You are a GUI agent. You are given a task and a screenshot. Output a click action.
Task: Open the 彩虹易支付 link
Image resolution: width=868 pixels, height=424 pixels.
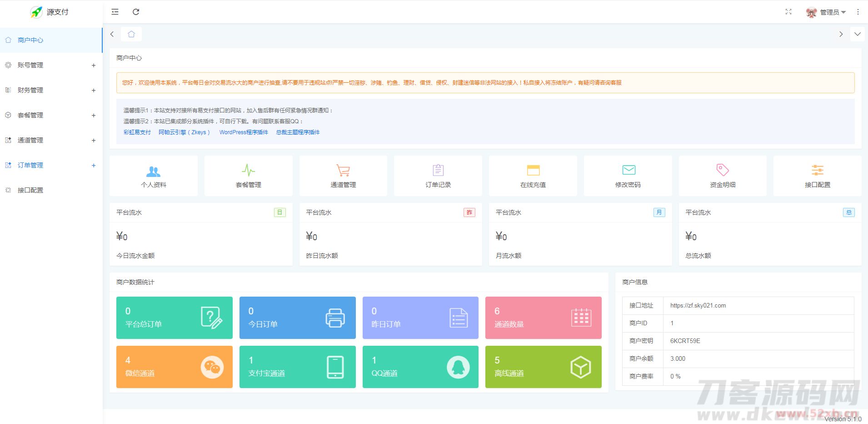(x=137, y=132)
